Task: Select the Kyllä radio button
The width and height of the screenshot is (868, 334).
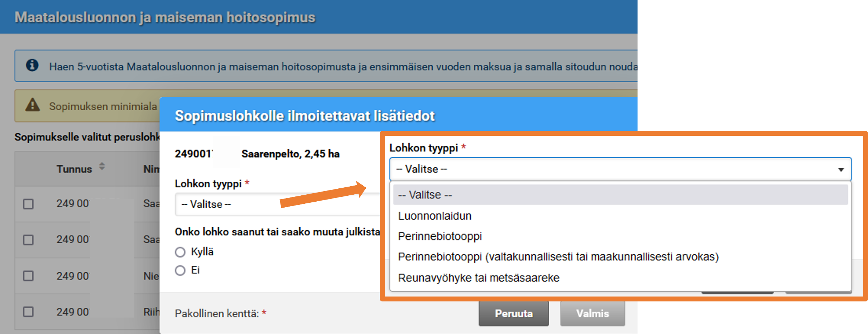Action: click(x=180, y=251)
